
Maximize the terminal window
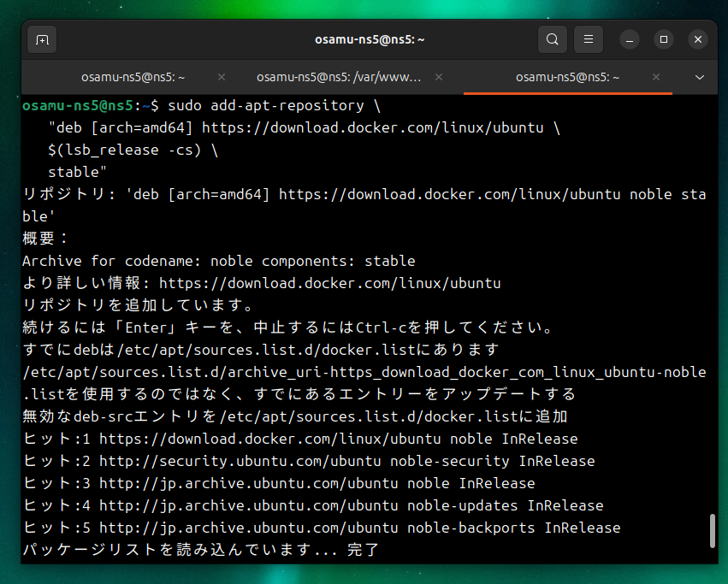(663, 39)
